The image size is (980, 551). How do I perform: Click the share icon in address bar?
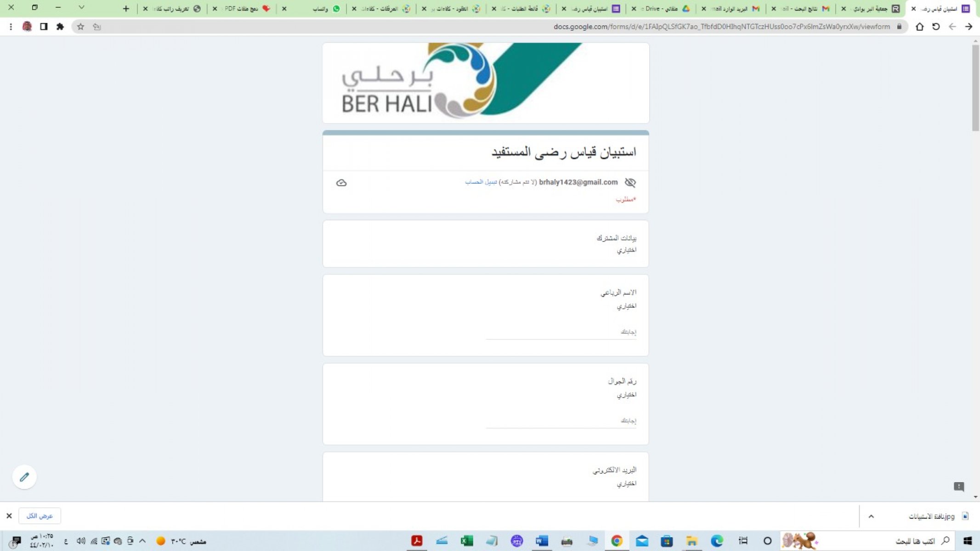[x=96, y=27]
